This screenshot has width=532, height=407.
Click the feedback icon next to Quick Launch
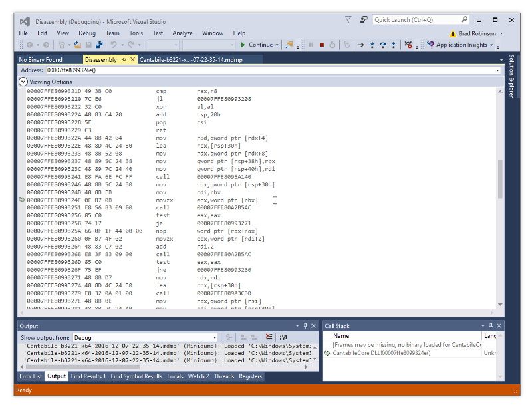[364, 20]
